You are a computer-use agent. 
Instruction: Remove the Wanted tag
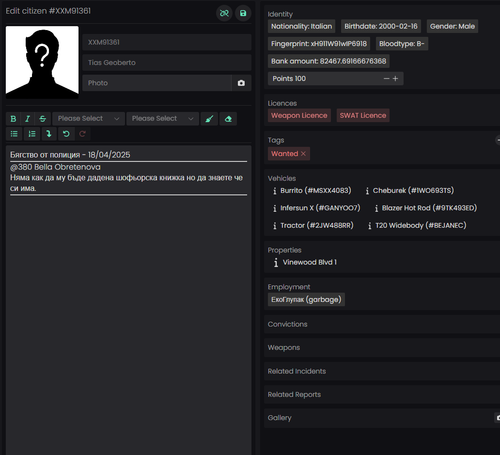click(303, 154)
